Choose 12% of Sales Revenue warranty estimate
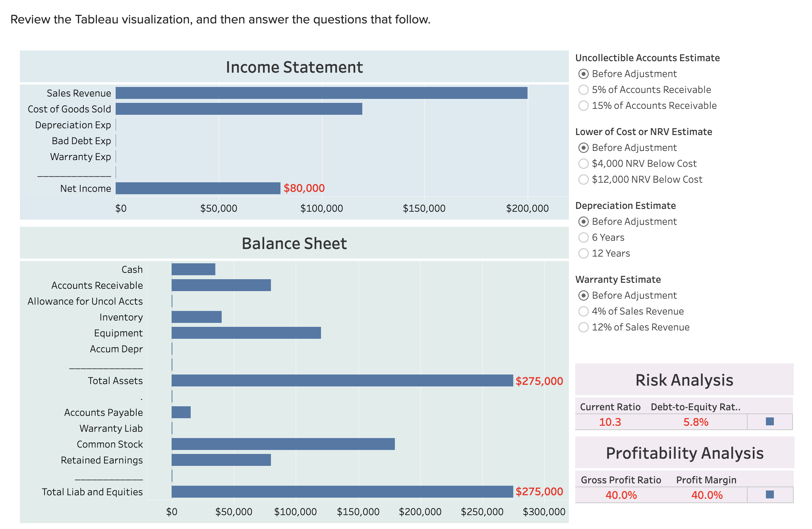The height and width of the screenshot is (529, 812). pos(583,327)
